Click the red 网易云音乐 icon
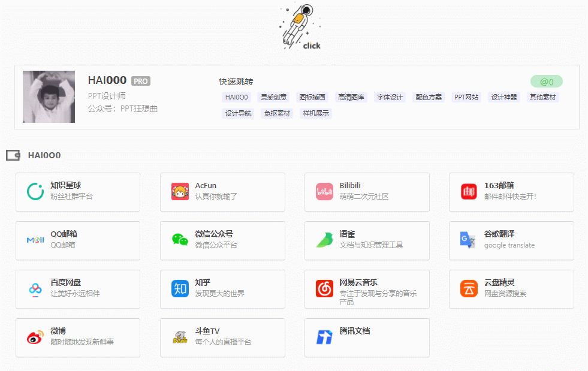The height and width of the screenshot is (371, 588). (324, 289)
